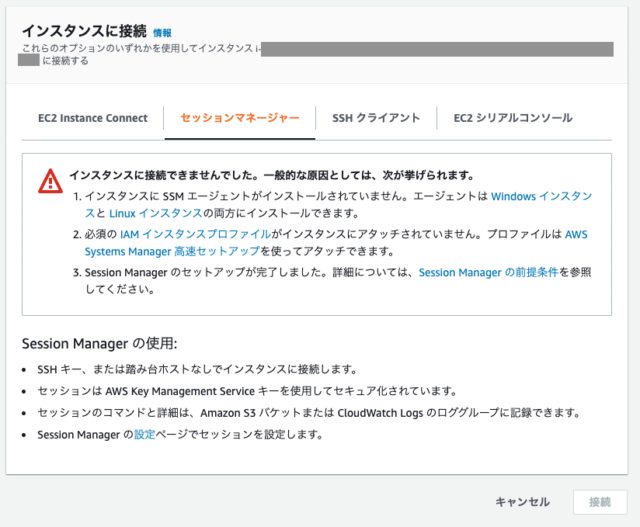Follow the IAM インスタンスプロファイル link
The image size is (640, 527).
[195, 234]
